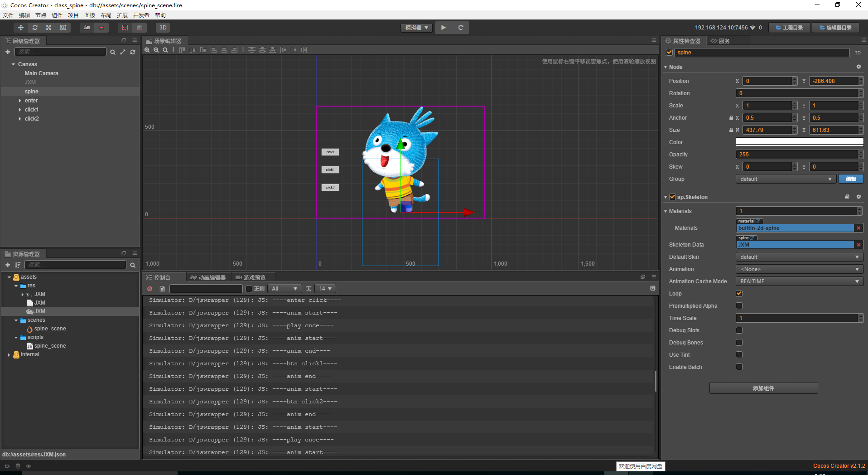Click the zoom-in icon in the scene editor

click(x=147, y=50)
